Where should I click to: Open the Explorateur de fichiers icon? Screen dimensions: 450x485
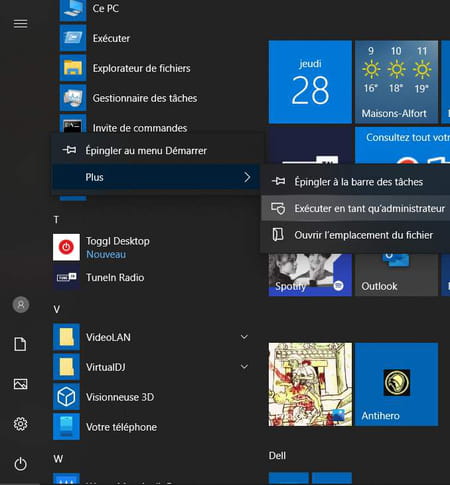pyautogui.click(x=73, y=68)
